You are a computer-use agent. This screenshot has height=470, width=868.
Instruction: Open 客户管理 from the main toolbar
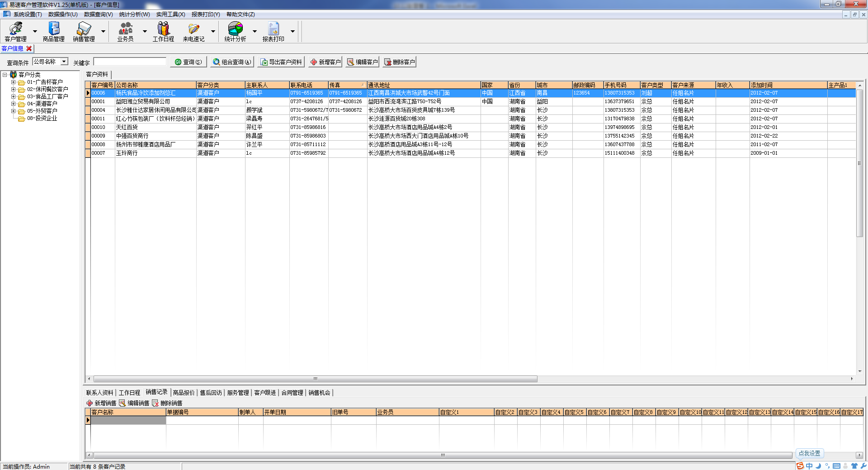point(15,32)
